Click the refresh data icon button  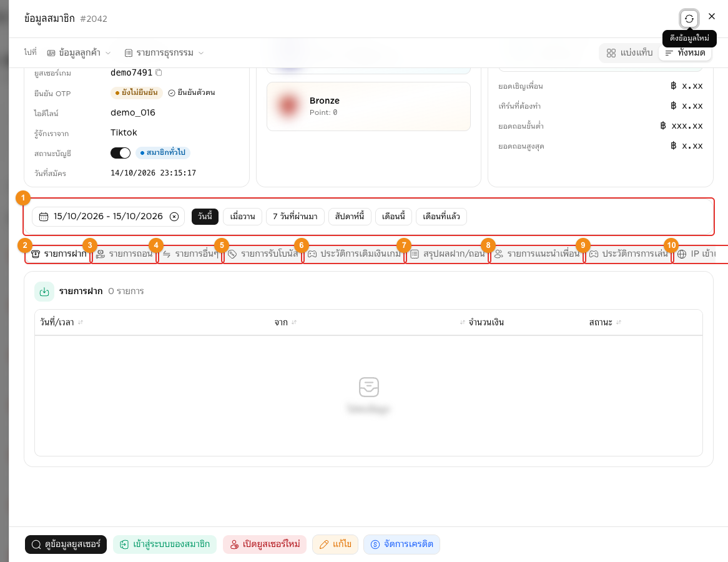tap(689, 19)
